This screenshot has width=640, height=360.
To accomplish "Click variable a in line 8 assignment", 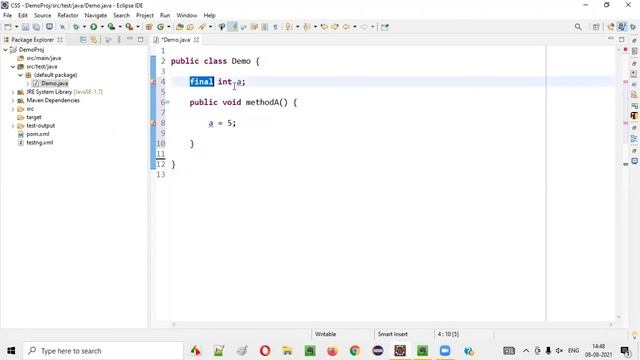I will 211,123.
